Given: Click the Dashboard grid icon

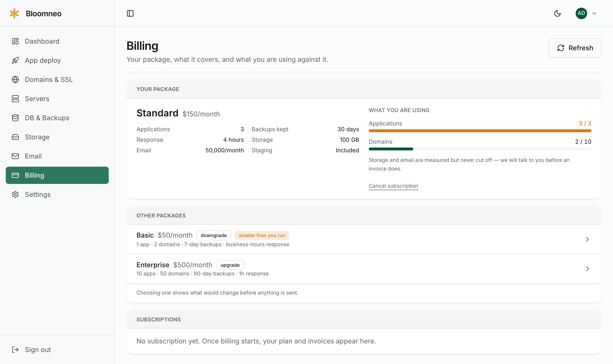Looking at the screenshot, I should 15,41.
